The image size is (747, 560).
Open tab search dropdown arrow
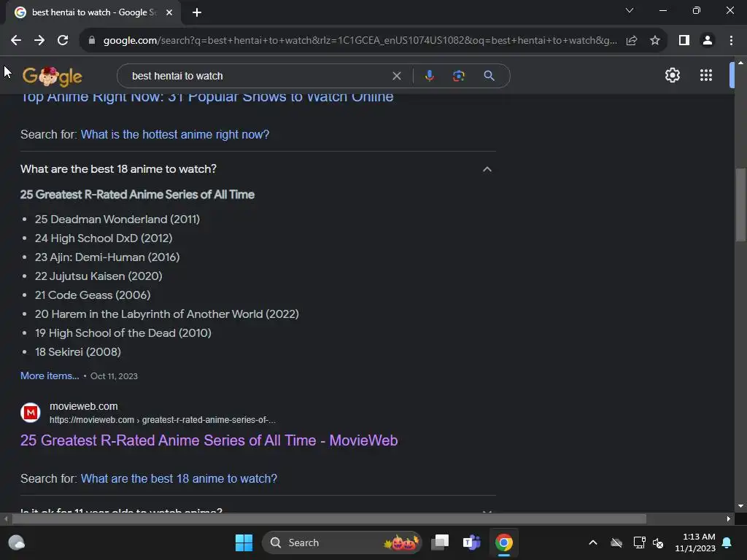tap(630, 10)
